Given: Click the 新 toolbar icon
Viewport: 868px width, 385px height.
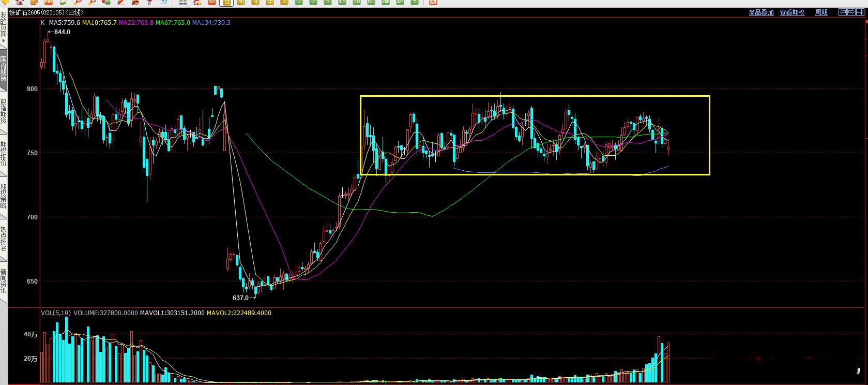Looking at the screenshot, I should coord(164,2).
